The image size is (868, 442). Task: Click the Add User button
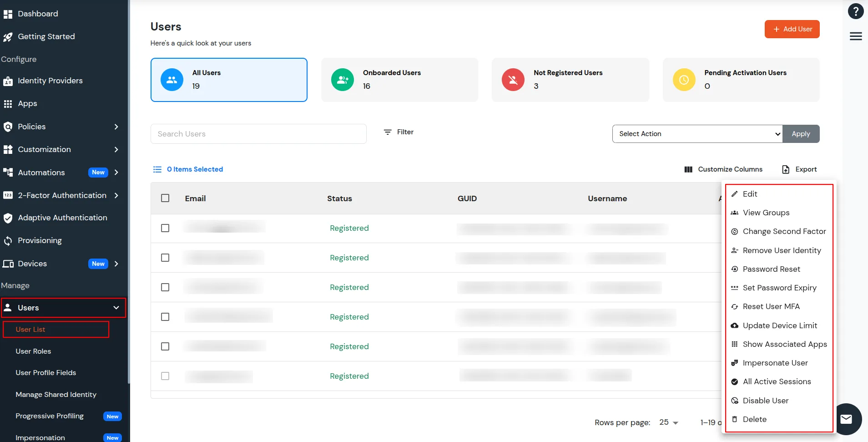[x=791, y=29]
